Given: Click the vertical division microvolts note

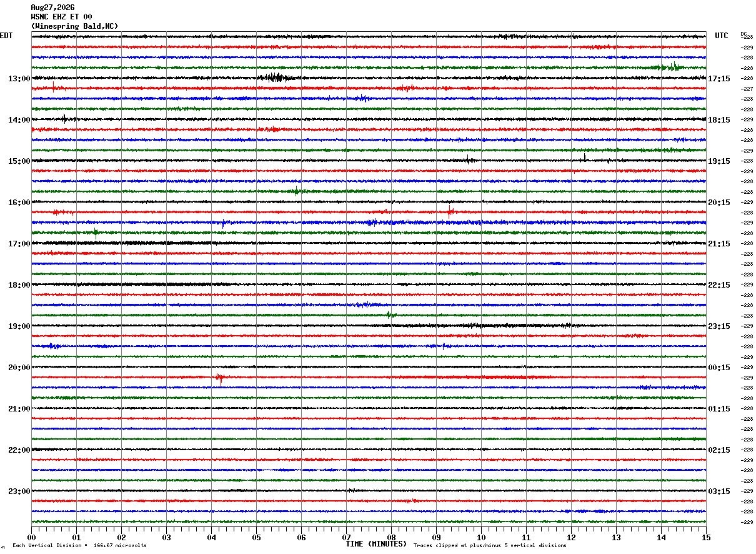Looking at the screenshot, I should point(79,545).
